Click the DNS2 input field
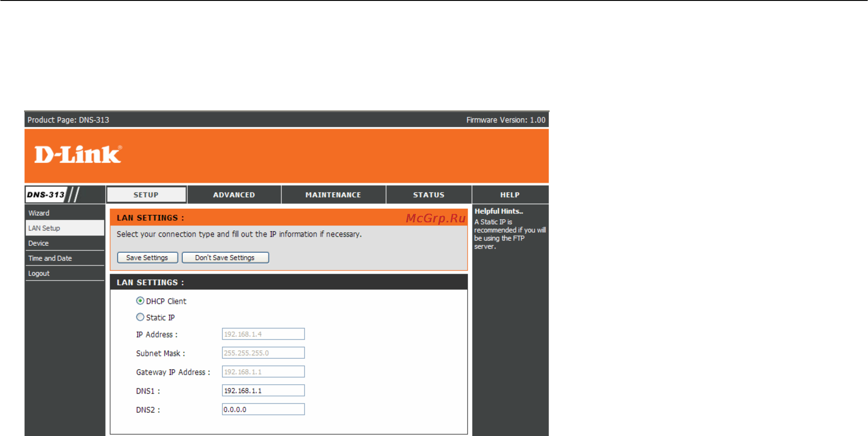The width and height of the screenshot is (868, 436). 263,410
